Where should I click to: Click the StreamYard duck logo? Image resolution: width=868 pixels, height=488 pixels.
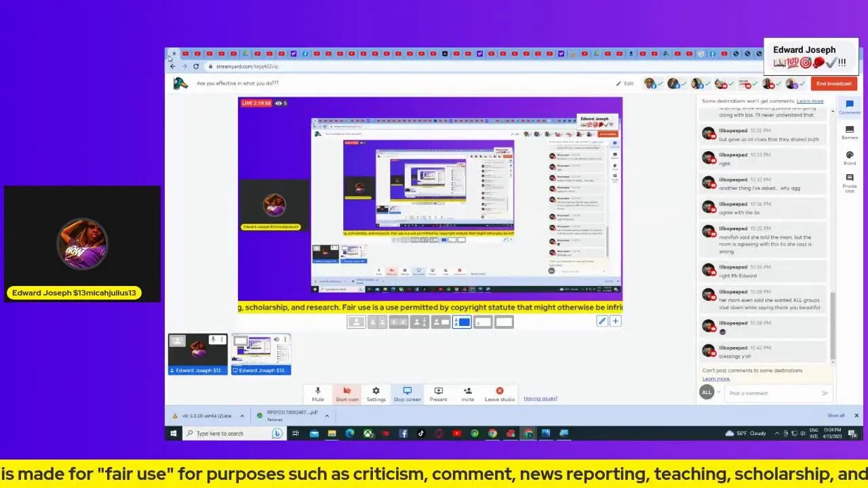[x=180, y=83]
